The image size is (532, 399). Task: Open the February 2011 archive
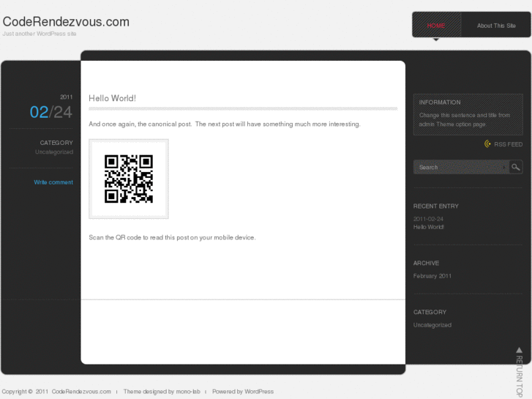432,276
